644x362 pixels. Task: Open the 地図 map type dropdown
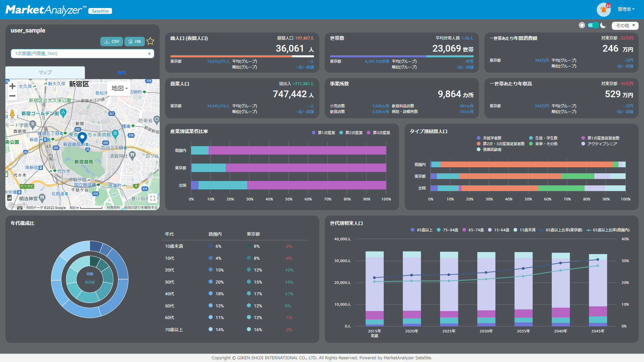pos(118,88)
